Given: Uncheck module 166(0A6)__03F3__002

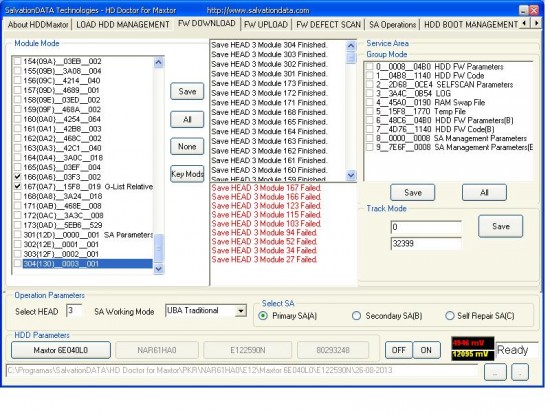Looking at the screenshot, I should (17, 177).
